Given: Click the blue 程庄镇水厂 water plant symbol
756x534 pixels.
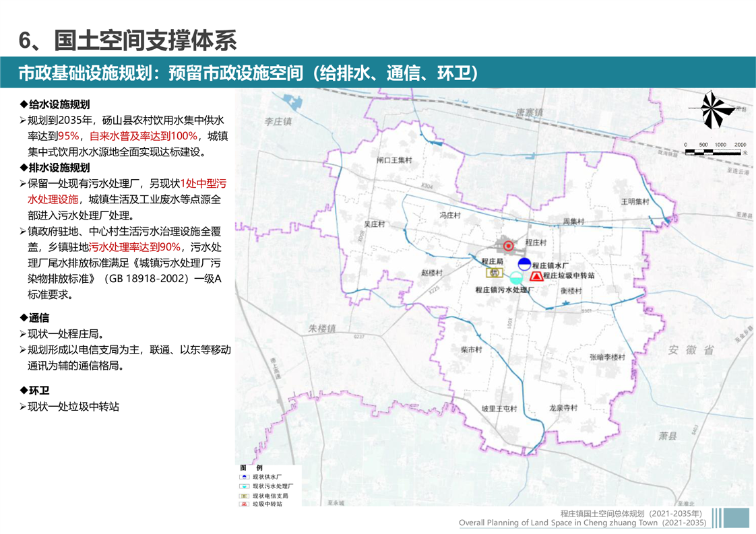Looking at the screenshot, I should coord(524,264).
